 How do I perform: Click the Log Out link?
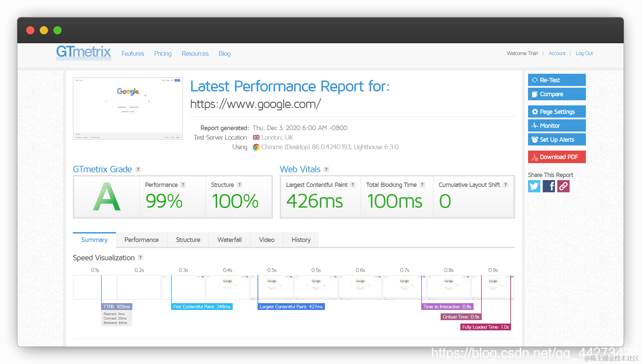point(584,53)
